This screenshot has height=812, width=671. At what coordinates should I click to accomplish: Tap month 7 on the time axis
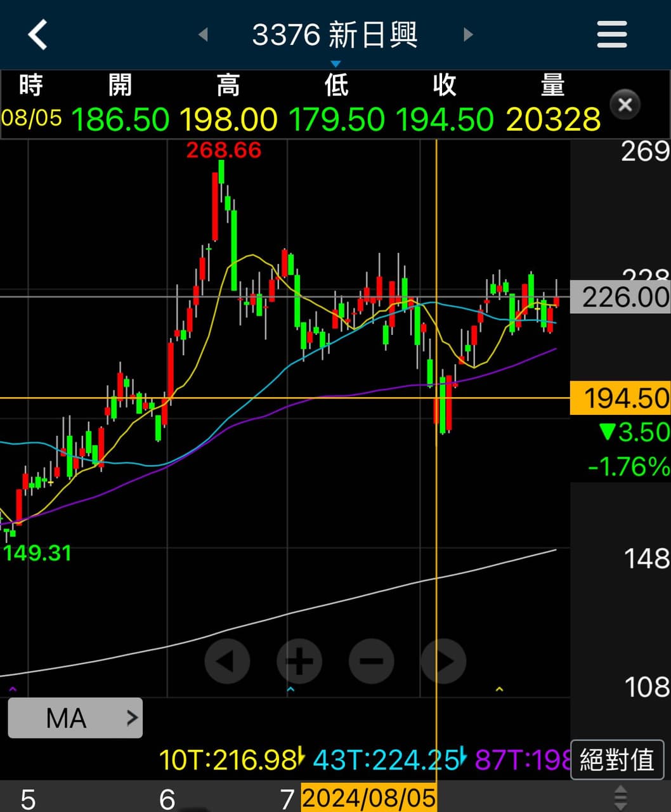(287, 799)
